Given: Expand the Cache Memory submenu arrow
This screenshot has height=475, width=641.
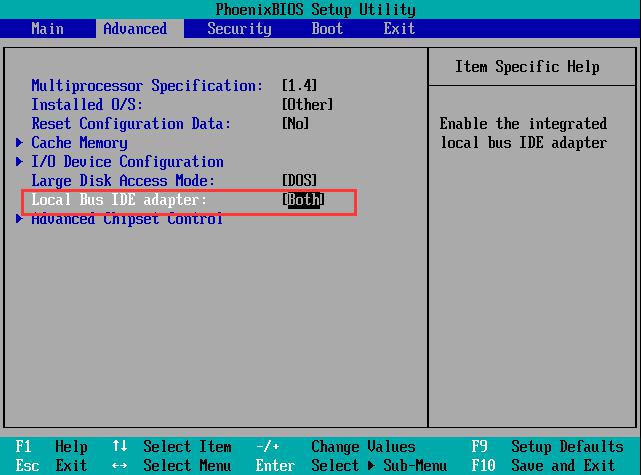Looking at the screenshot, I should tap(19, 143).
